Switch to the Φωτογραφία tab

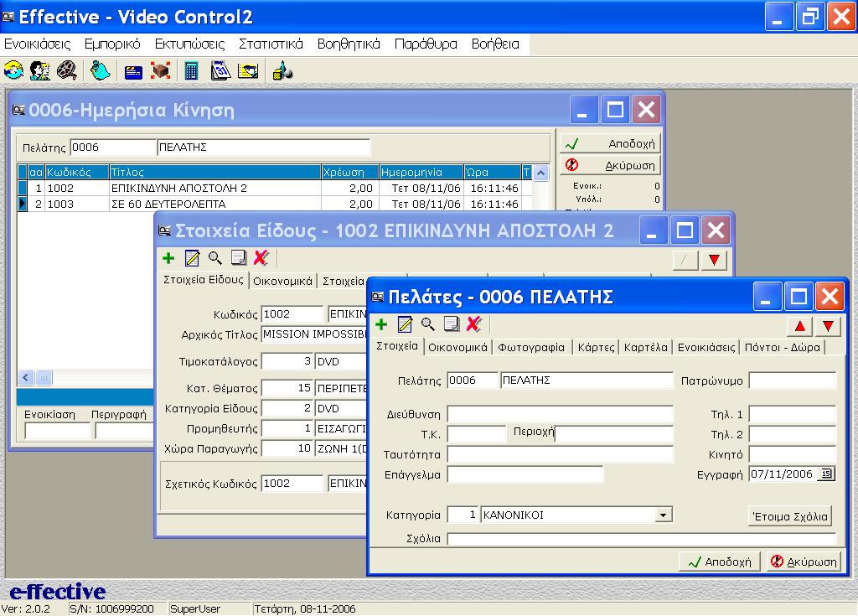[532, 347]
